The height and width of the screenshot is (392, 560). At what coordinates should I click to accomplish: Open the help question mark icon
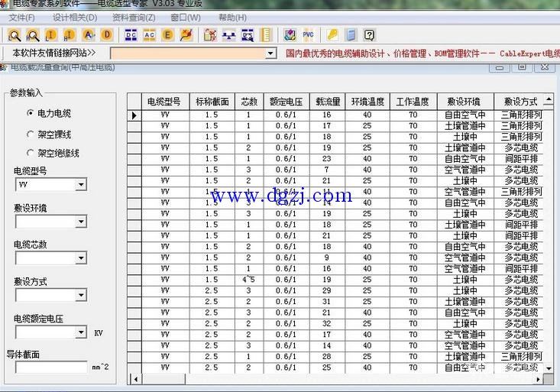pyautogui.click(x=370, y=35)
